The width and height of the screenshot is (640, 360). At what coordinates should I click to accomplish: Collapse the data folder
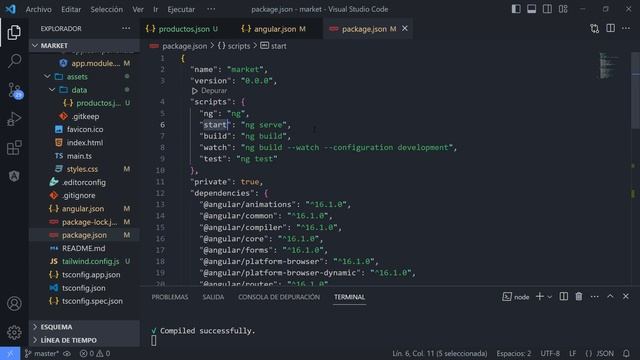tap(84, 90)
